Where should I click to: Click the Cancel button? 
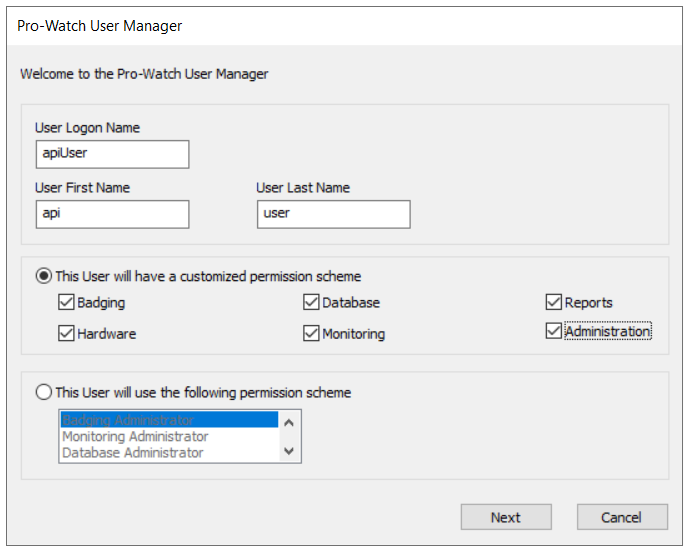point(622,517)
